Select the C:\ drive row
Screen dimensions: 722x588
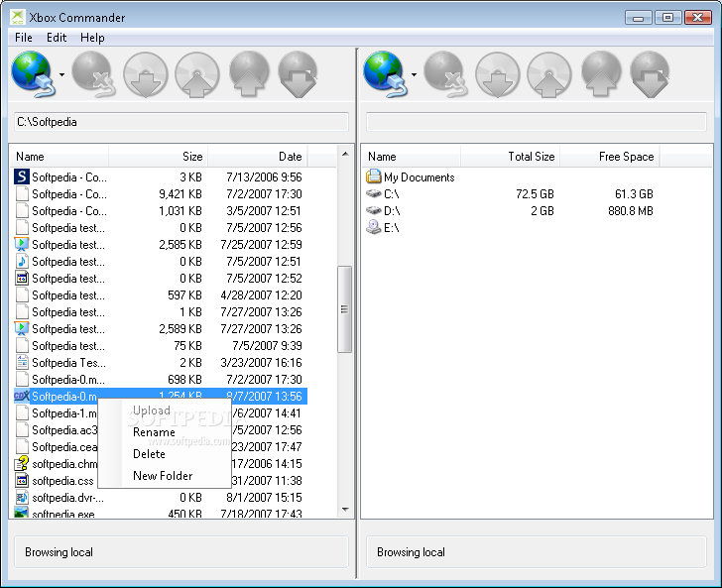click(510, 193)
